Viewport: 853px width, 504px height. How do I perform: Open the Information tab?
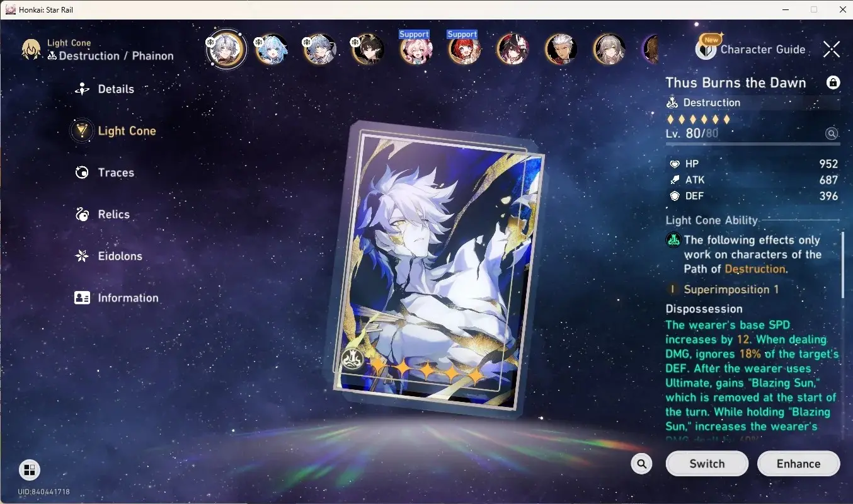[x=117, y=298]
